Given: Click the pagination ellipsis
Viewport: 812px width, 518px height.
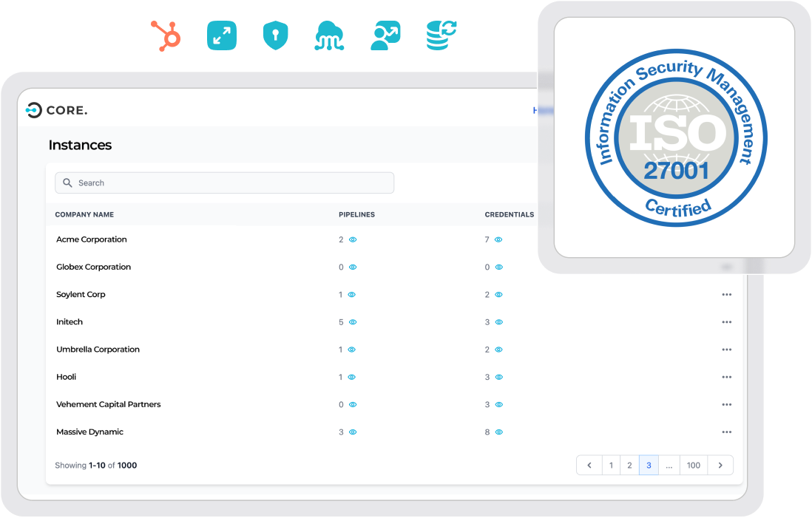Looking at the screenshot, I should pos(669,466).
